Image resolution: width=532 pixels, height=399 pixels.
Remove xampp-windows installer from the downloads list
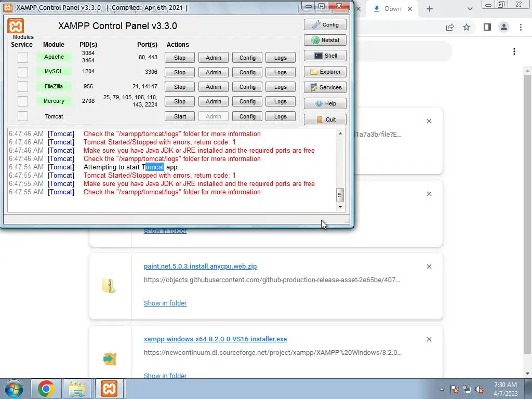coord(429,339)
